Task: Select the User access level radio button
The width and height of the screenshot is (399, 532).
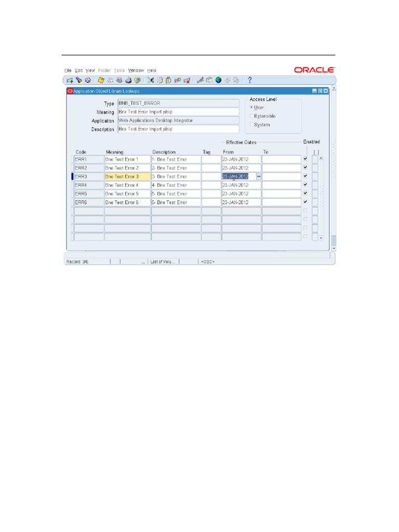Action: (251, 107)
